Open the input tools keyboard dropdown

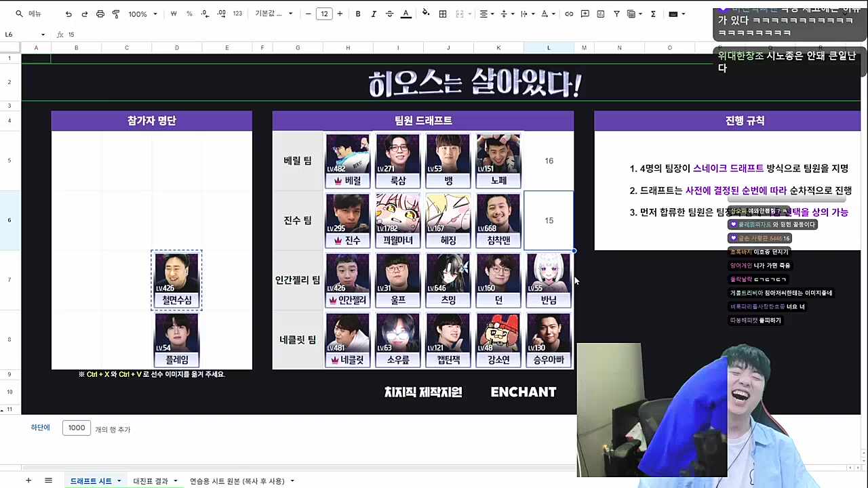(677, 14)
